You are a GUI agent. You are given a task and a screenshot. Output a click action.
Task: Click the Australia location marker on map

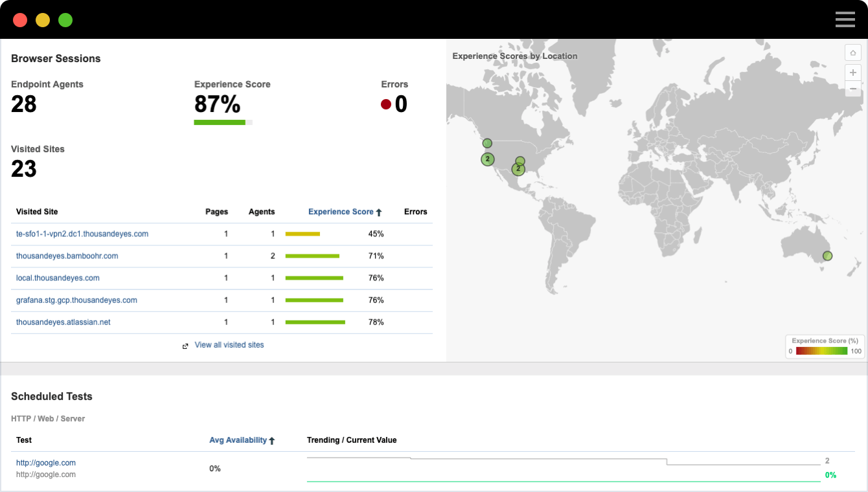coord(827,256)
